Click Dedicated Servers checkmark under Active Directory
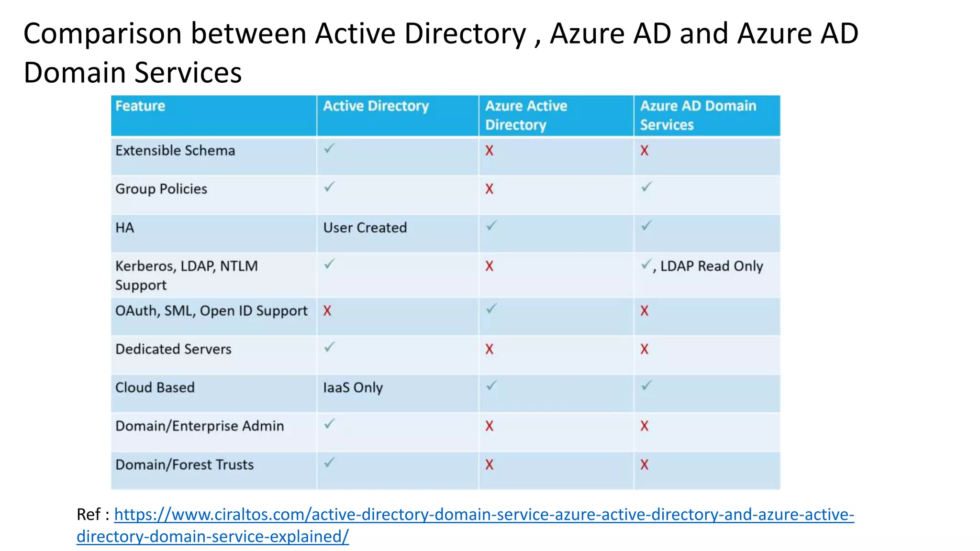Screen dimensions: 980x551 coord(329,347)
